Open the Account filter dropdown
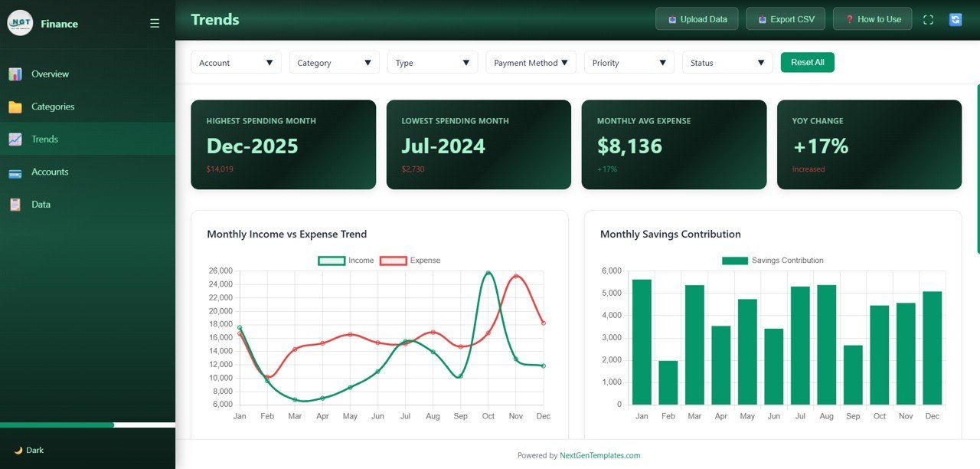The height and width of the screenshot is (469, 980). 235,62
